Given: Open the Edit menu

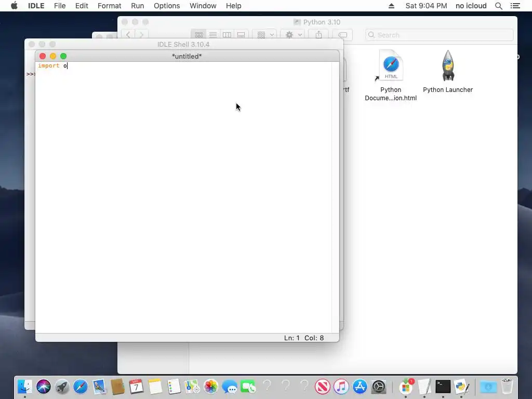Looking at the screenshot, I should 82,6.
